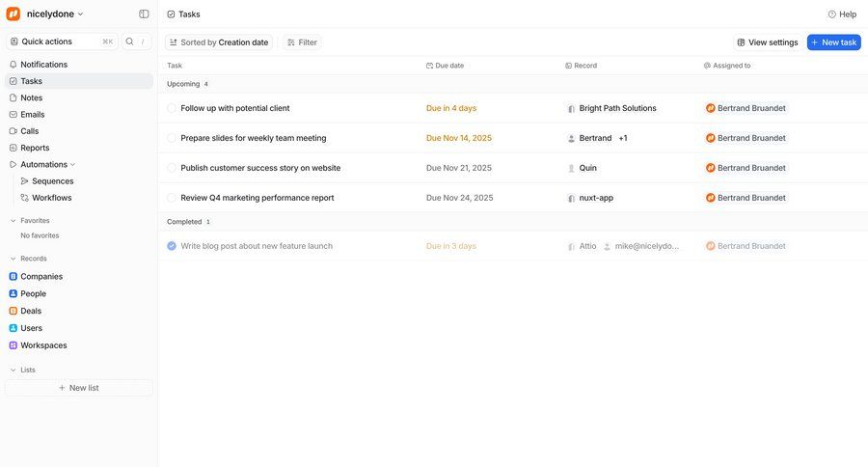Viewport: 868px width, 467px height.
Task: Click the Filter button
Action: 302,42
